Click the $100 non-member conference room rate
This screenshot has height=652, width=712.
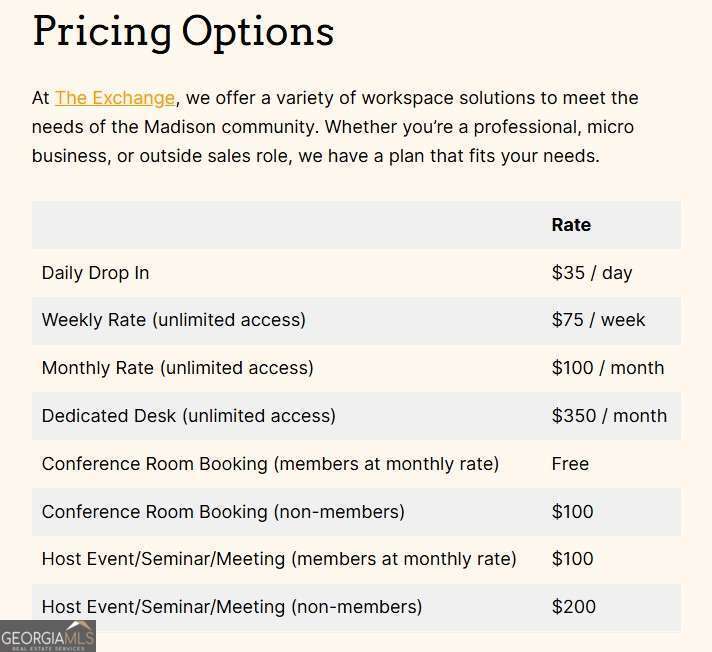(x=573, y=512)
